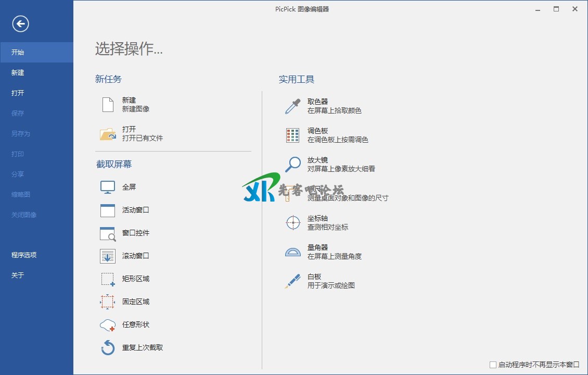This screenshot has height=375, width=588.
Task: Select 新建 in the left sidebar
Action: pyautogui.click(x=18, y=73)
